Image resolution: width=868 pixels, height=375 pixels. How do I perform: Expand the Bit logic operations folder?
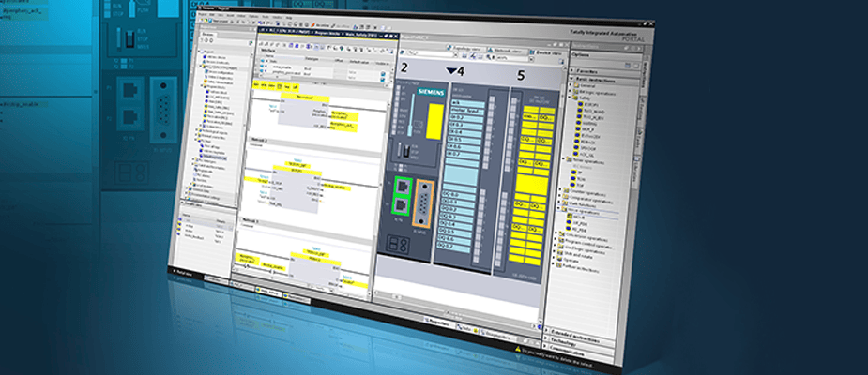tap(569, 93)
